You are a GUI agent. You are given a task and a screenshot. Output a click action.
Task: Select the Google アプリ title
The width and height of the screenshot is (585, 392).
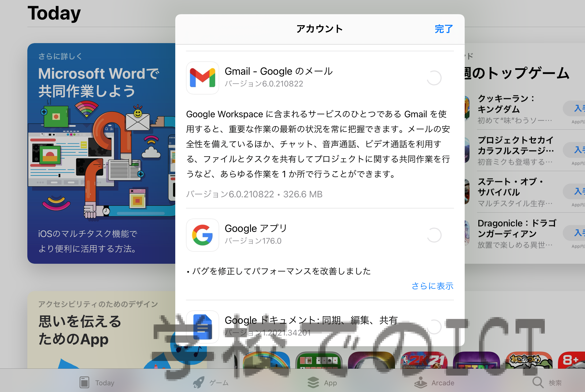coord(256,228)
